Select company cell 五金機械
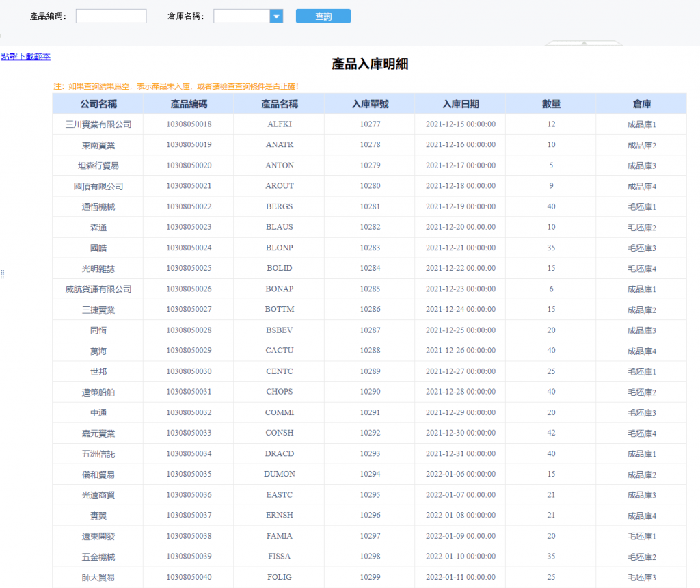 tap(98, 557)
